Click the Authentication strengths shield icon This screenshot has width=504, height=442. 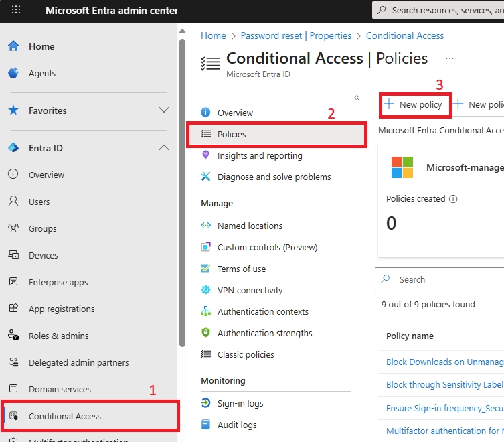click(x=205, y=332)
